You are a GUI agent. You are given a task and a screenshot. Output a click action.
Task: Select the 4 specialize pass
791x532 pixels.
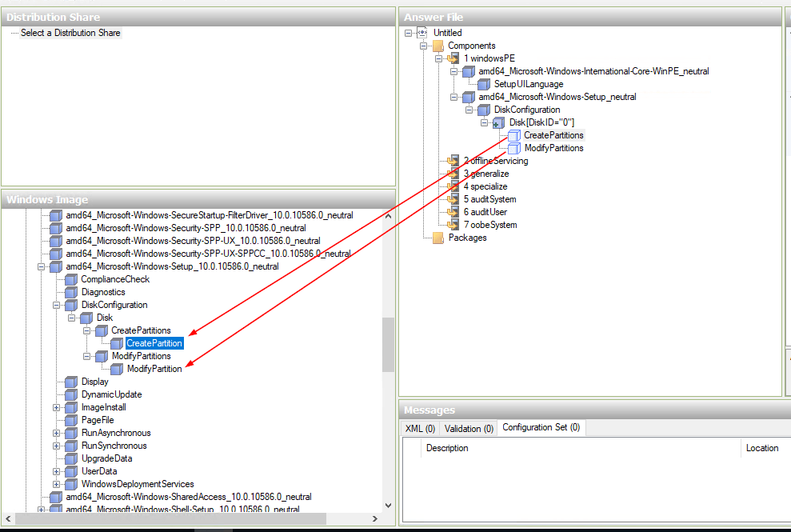pos(485,186)
